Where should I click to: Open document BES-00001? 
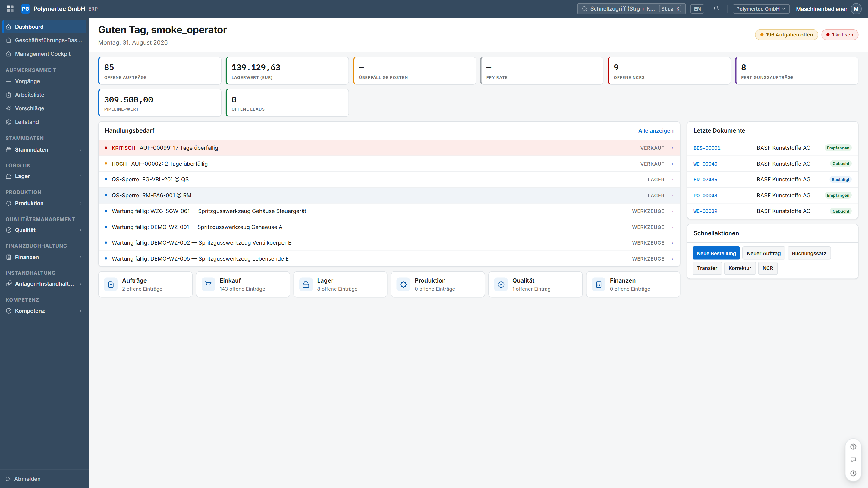pos(706,148)
